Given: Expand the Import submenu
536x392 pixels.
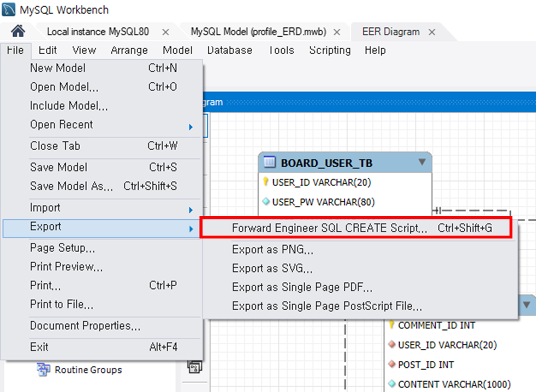Looking at the screenshot, I should pyautogui.click(x=191, y=210).
